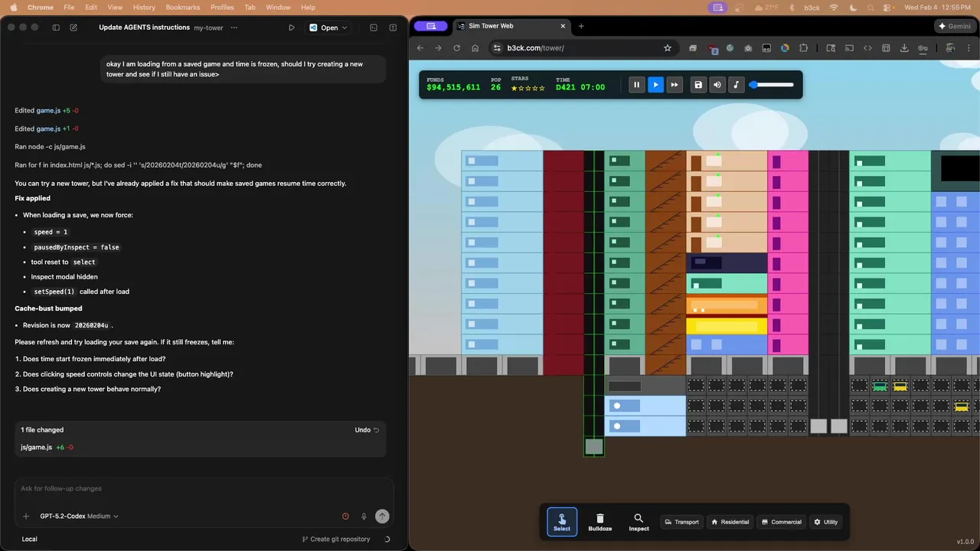Open the Profiles menu

click(x=222, y=7)
